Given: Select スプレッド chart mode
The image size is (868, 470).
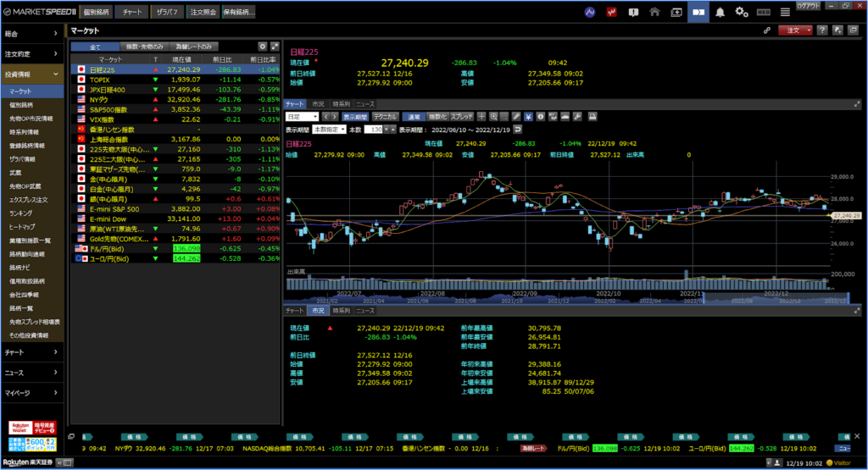Looking at the screenshot, I should click(x=462, y=117).
